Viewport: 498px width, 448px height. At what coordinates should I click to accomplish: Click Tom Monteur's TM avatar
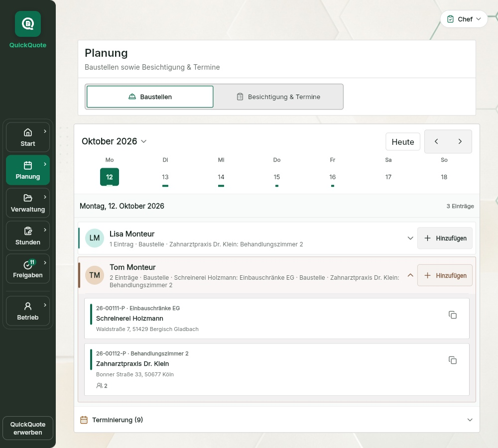point(95,275)
